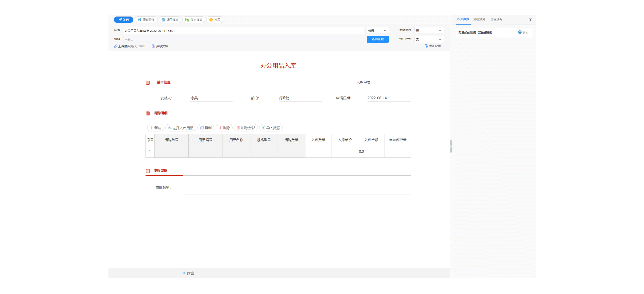Click info icon in right panel corner
Image resolution: width=644 pixels, height=294 pixels.
click(530, 20)
